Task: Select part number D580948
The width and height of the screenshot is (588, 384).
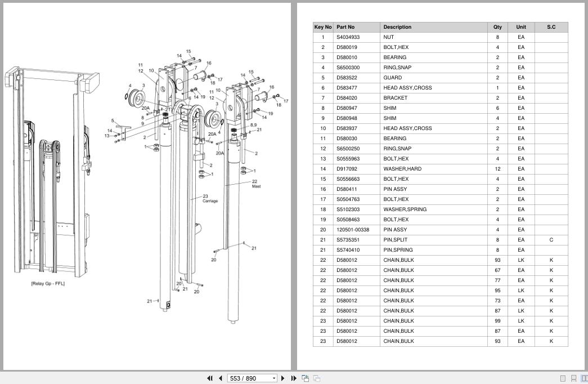Action: (347, 118)
